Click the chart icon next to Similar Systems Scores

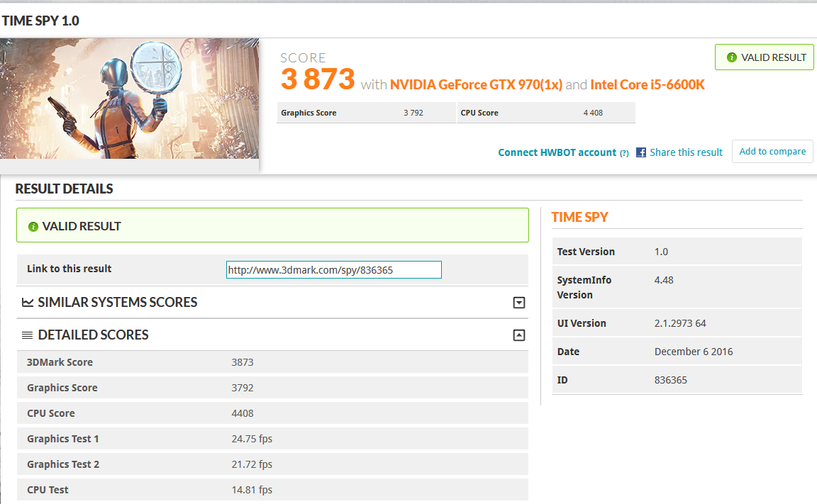[x=28, y=303]
